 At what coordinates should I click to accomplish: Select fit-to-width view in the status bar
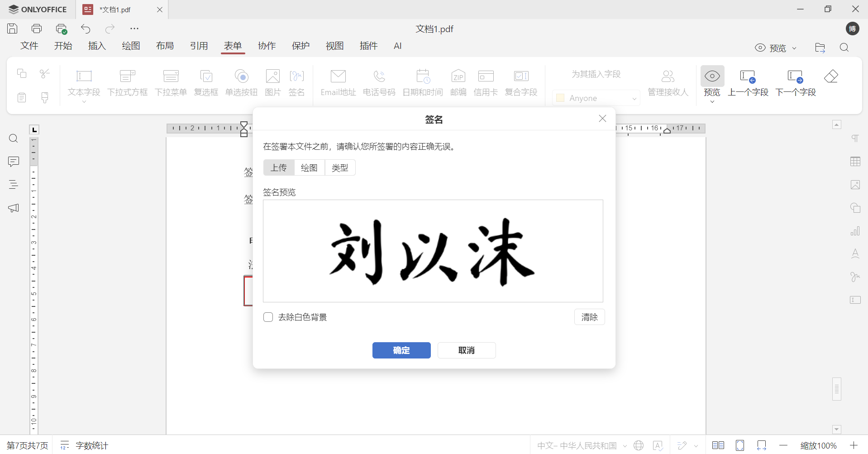click(762, 445)
